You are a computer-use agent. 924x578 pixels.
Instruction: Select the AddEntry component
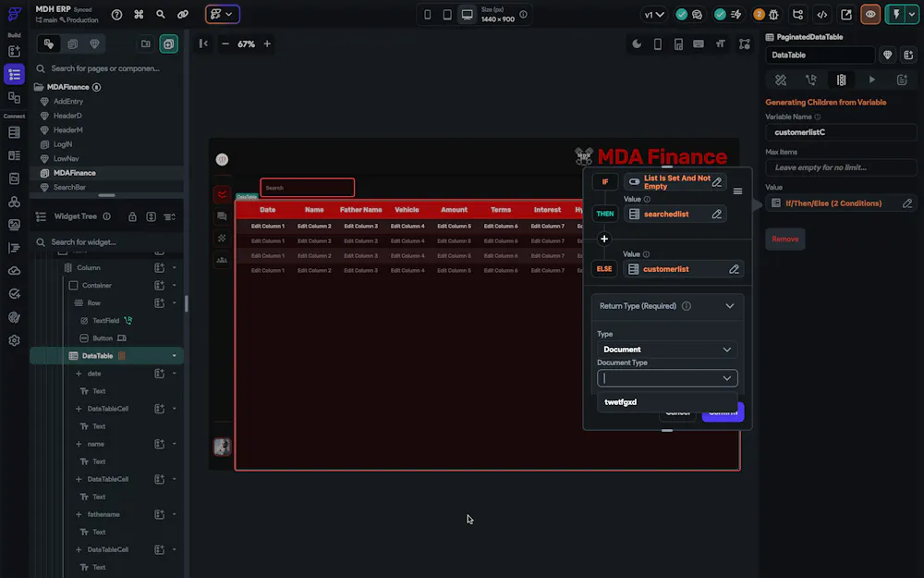coord(68,102)
